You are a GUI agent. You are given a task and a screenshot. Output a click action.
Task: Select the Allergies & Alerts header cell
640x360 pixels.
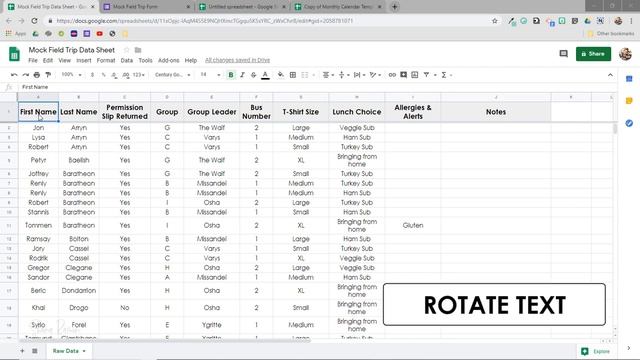tap(413, 112)
